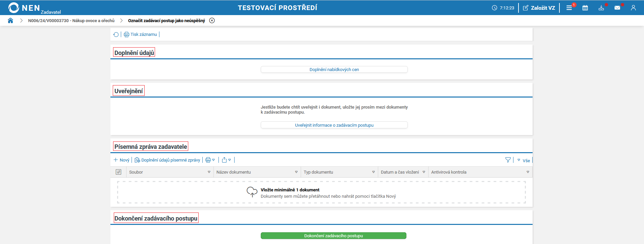Refresh the record using the reload icon

[x=116, y=35]
